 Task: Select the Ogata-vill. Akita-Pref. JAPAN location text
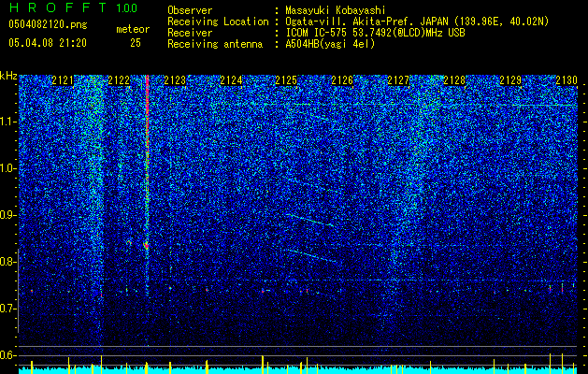[x=417, y=22]
